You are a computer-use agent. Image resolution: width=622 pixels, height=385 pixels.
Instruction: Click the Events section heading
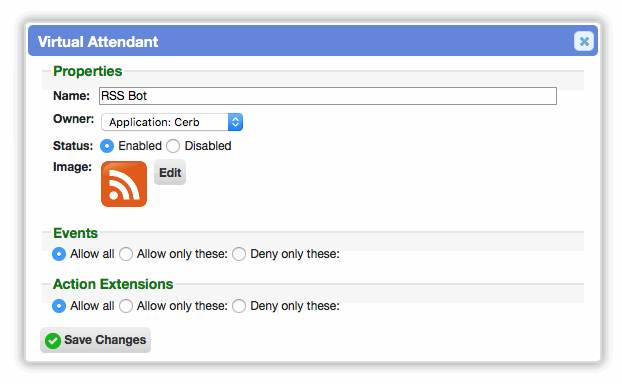75,233
